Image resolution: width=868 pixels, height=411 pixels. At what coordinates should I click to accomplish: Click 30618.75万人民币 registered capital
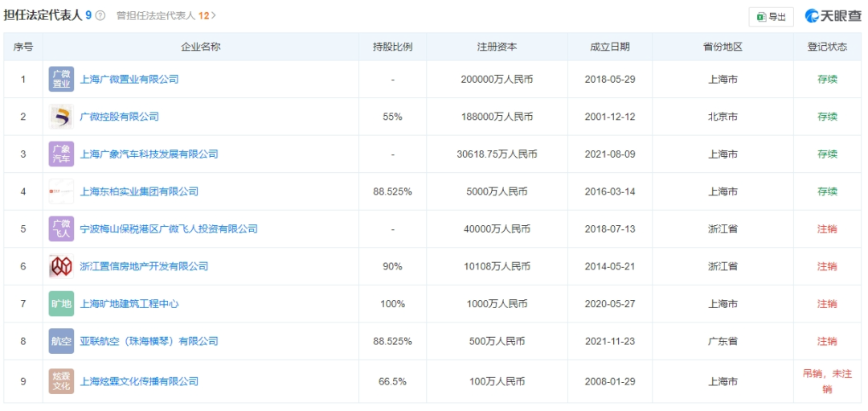point(497,154)
